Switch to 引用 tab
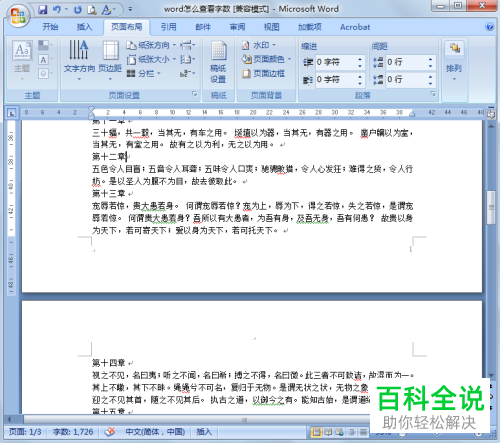 click(x=169, y=27)
